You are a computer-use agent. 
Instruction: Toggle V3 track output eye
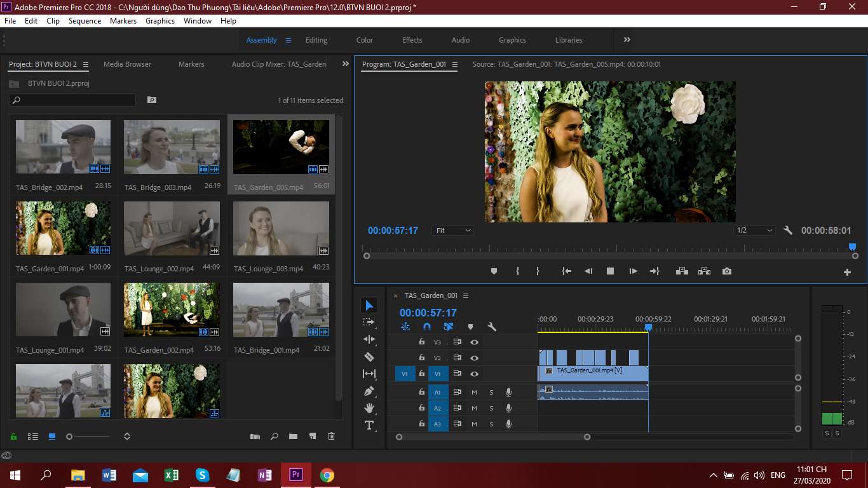474,342
